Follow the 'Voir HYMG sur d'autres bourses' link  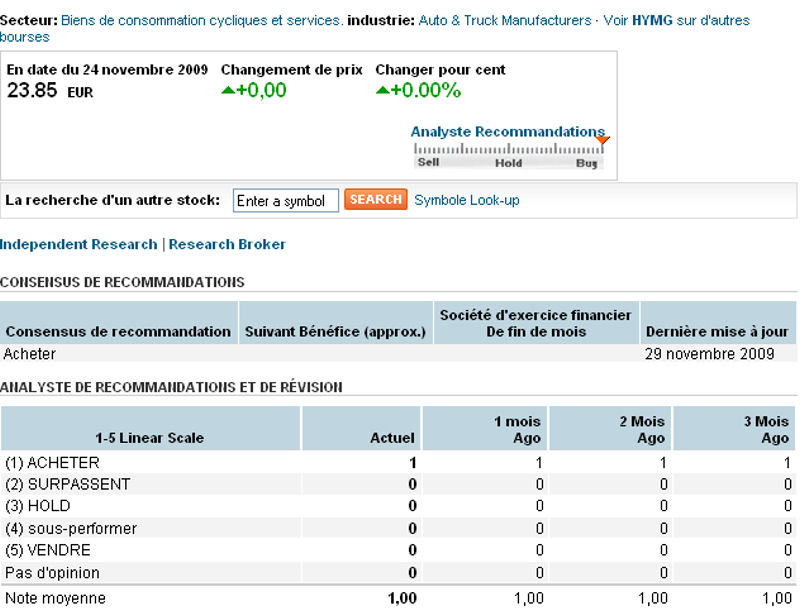point(690,20)
